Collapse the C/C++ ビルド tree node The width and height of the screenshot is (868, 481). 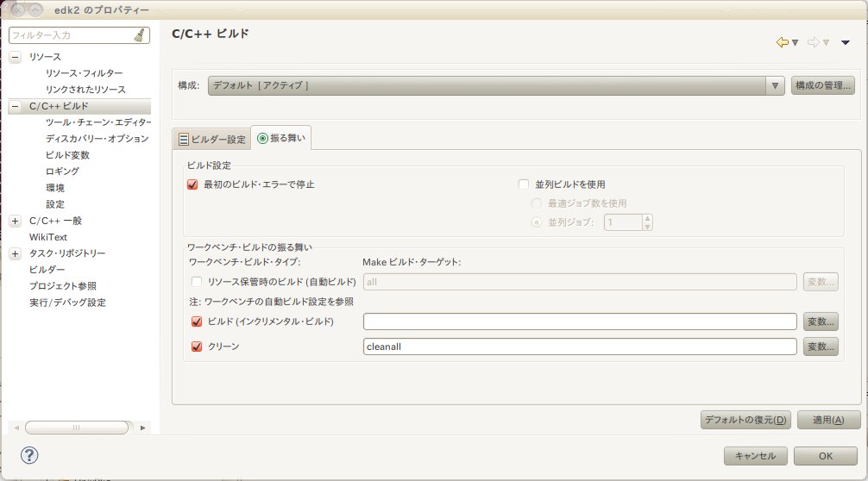[16, 106]
